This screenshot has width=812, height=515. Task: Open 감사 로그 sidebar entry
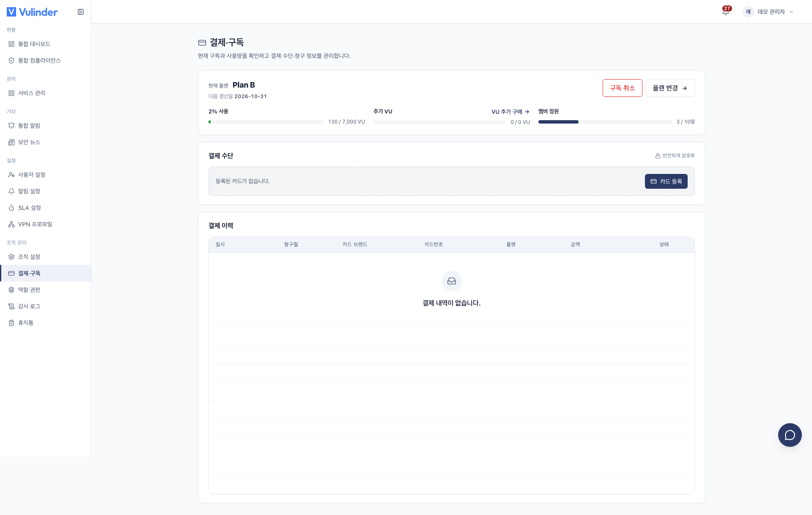tap(45, 306)
